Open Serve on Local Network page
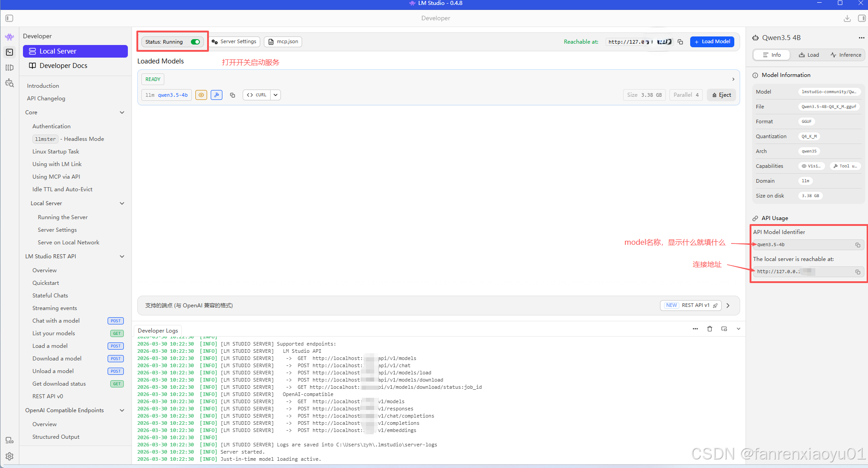 click(x=68, y=243)
